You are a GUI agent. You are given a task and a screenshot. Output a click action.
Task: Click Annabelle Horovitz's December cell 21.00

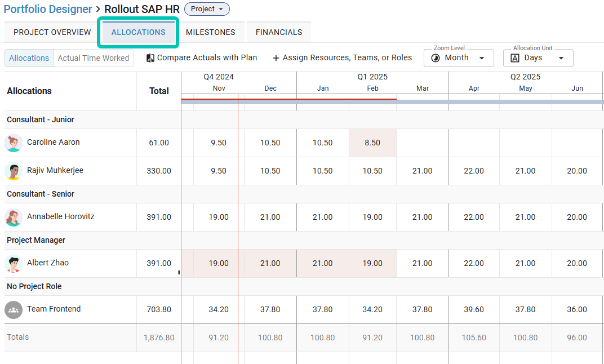click(x=270, y=217)
